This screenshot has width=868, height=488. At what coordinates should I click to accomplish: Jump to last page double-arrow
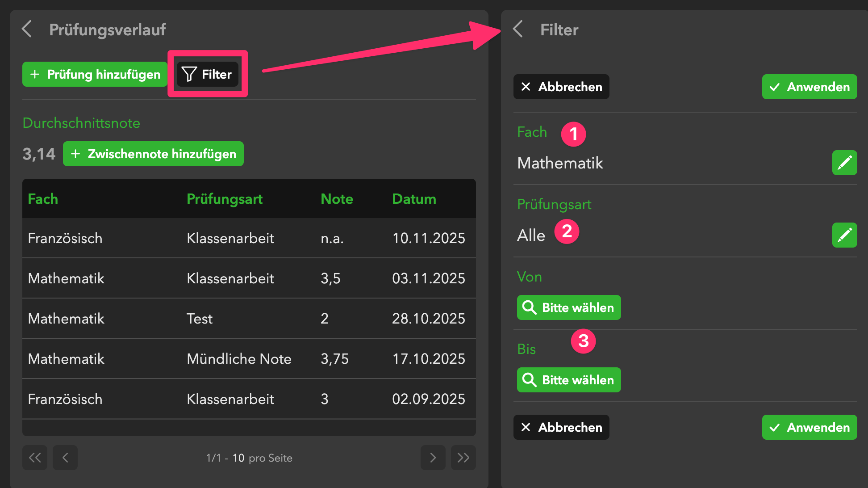tap(463, 458)
